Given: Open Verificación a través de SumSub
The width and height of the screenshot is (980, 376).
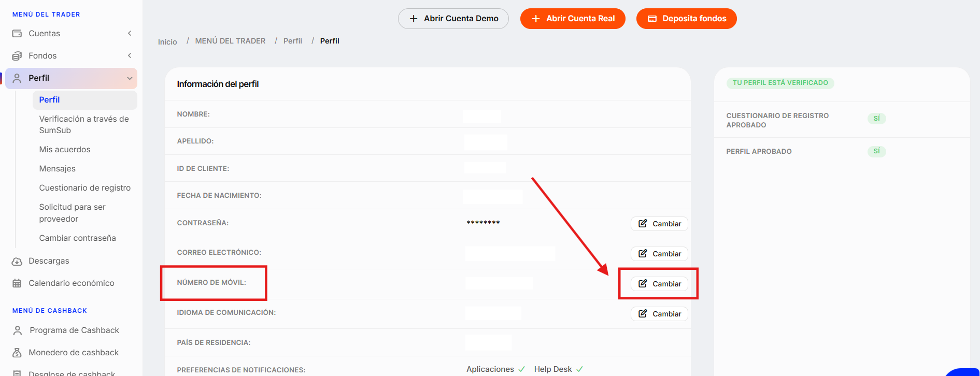Looking at the screenshot, I should (84, 125).
